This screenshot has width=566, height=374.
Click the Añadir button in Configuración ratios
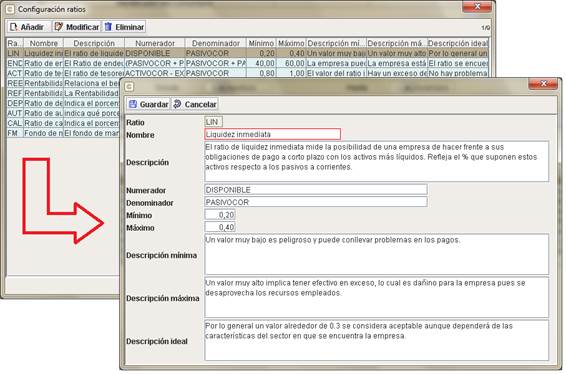coord(28,27)
